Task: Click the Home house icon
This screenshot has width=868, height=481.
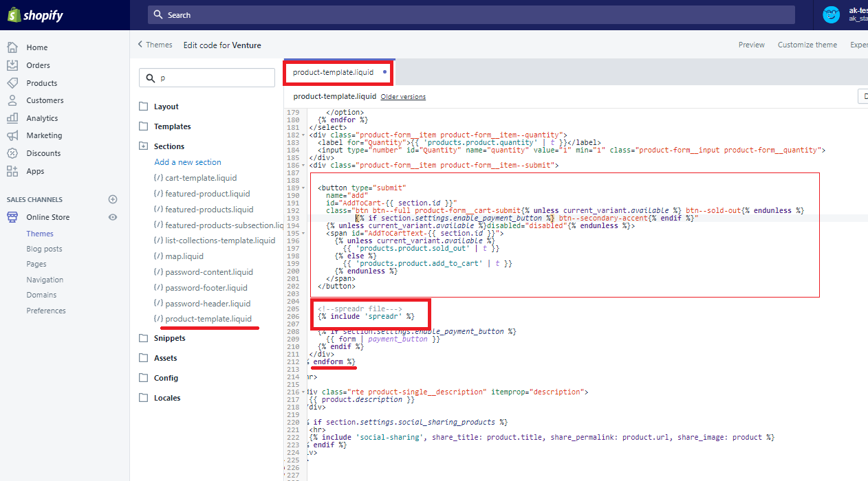Action: (12, 47)
